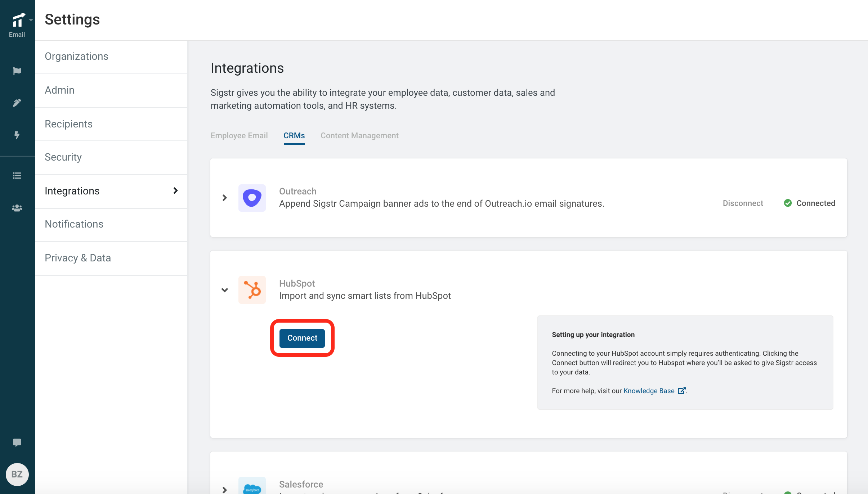This screenshot has height=494, width=868.
Task: Click the 'Connected' status text for Outreach
Action: 815,203
